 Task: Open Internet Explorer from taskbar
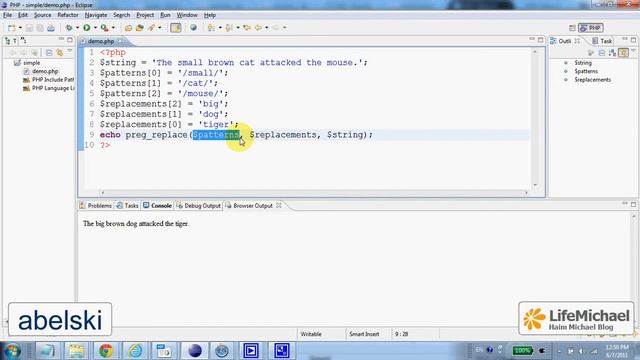(135, 351)
